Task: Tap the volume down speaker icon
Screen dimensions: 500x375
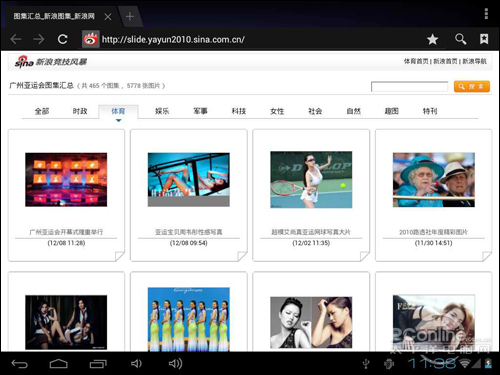Action: (x=136, y=363)
